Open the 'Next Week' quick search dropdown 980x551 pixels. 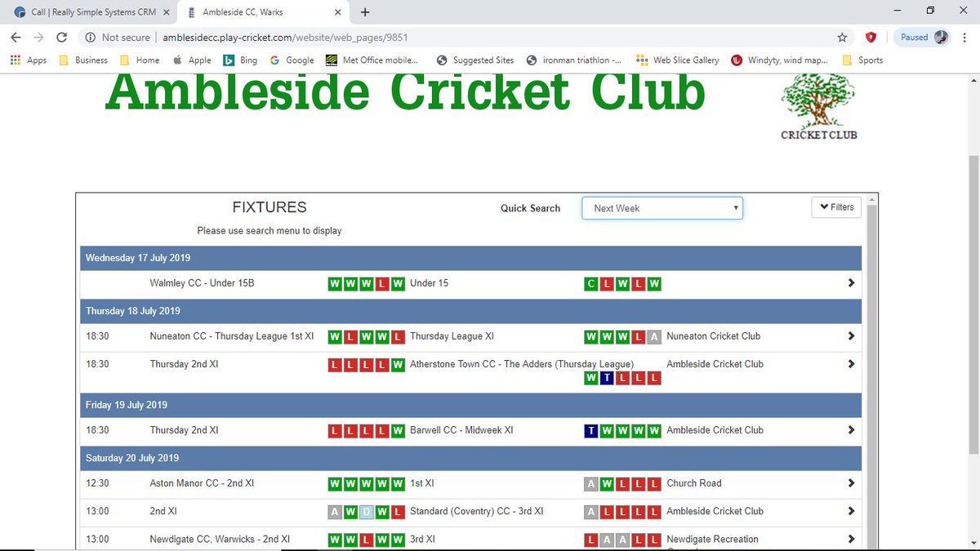[x=661, y=208]
